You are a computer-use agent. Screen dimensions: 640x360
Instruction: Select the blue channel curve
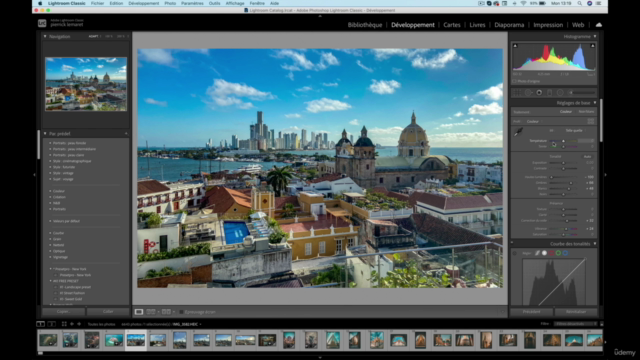pos(565,253)
